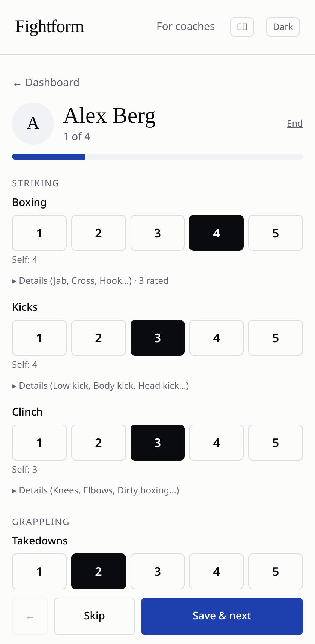The image size is (315, 644).
Task: Click Alex Berg's avatar circle
Action: 33,124
